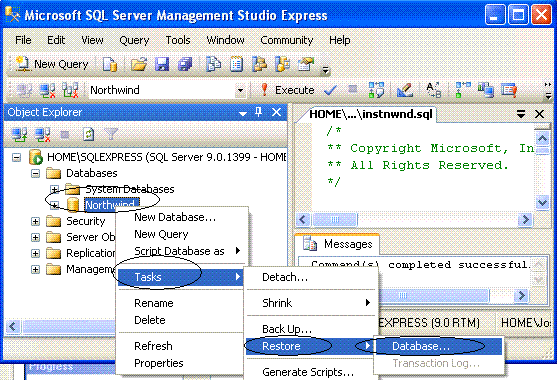Click the new file icon beside New Query
557x380 pixels.
[x=110, y=65]
